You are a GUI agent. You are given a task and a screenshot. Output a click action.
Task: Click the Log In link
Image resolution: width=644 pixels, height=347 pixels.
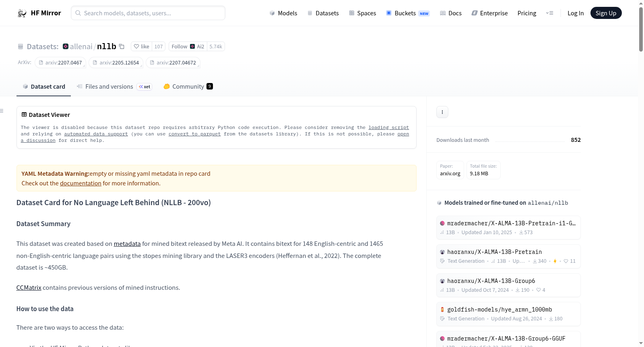click(576, 13)
